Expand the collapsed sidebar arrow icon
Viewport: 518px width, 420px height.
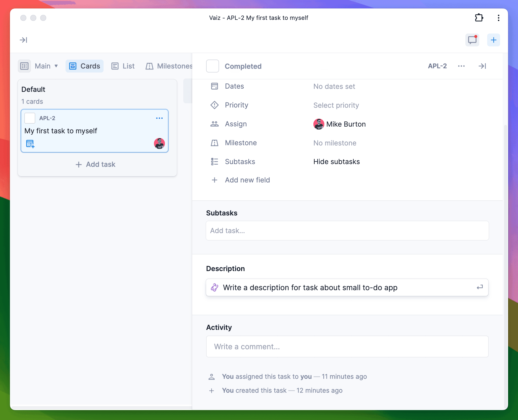23,40
